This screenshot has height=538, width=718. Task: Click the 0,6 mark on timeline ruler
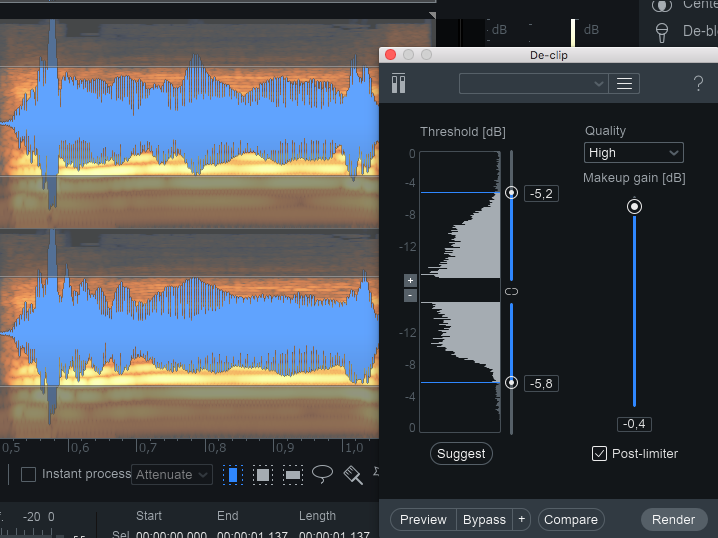[x=79, y=447]
